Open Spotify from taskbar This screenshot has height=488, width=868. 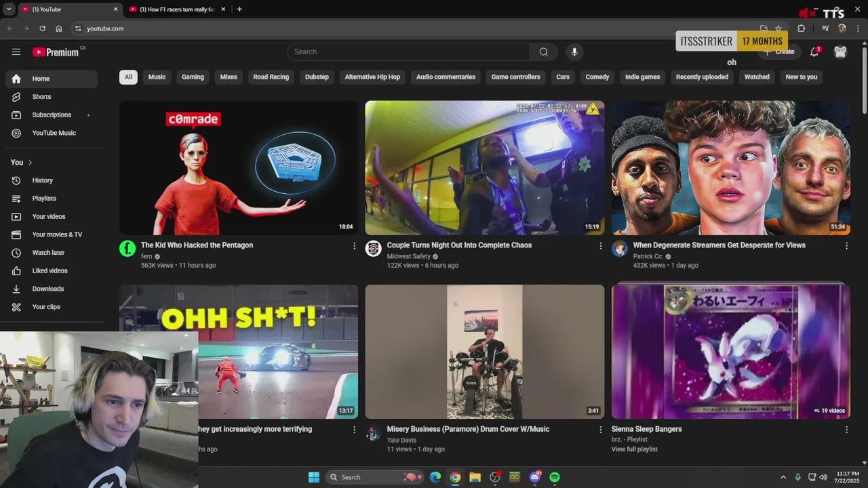pyautogui.click(x=555, y=477)
